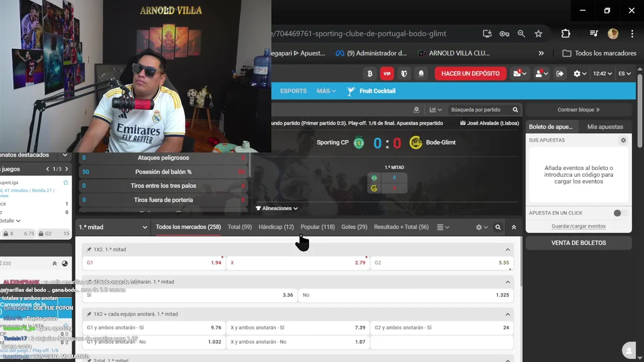The width and height of the screenshot is (644, 362).
Task: Open the ES language dropdown
Action: (624, 73)
